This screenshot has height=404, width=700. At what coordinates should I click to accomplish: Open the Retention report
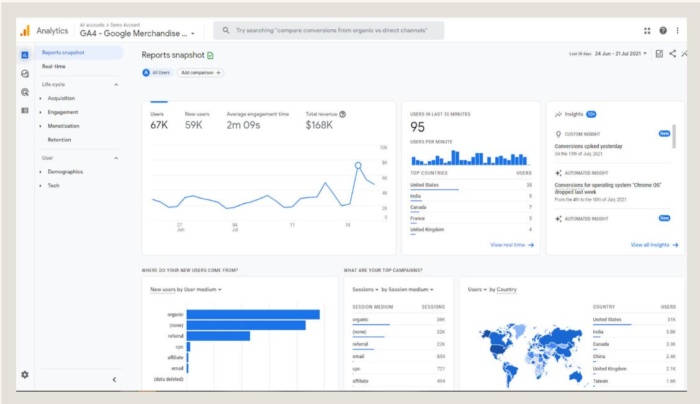[59, 140]
